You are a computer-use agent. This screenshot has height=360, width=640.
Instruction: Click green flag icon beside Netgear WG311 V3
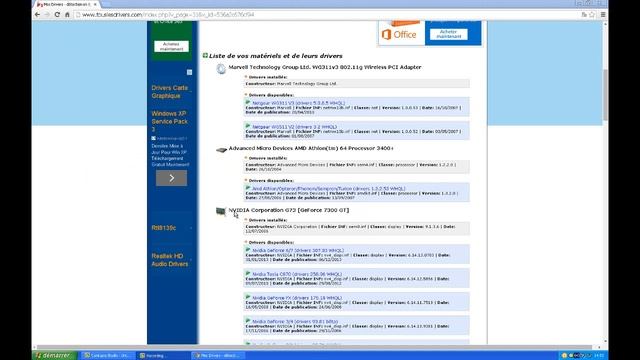pyautogui.click(x=248, y=102)
